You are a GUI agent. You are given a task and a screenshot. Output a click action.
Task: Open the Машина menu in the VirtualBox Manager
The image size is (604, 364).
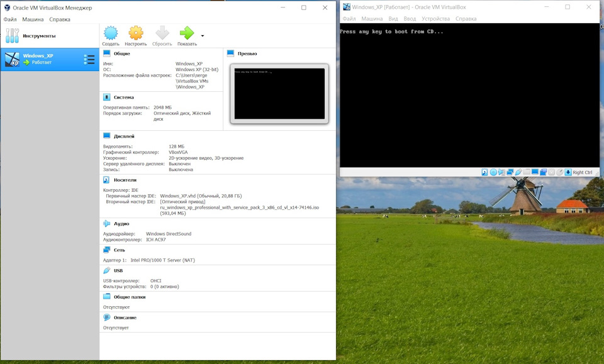click(x=33, y=19)
